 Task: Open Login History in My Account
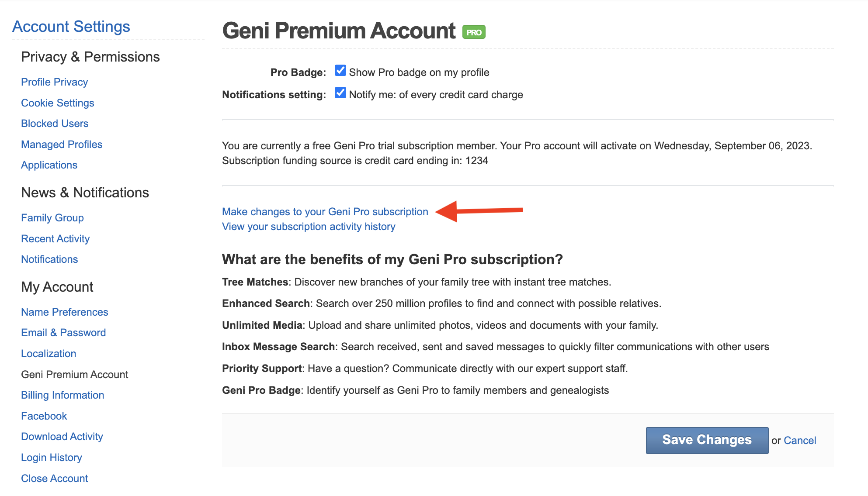click(52, 458)
